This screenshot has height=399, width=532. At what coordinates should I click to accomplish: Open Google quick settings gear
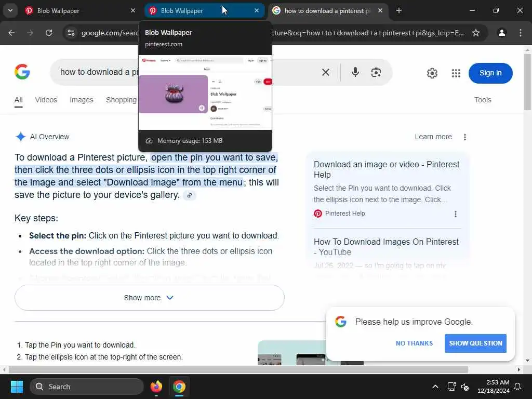(x=432, y=73)
